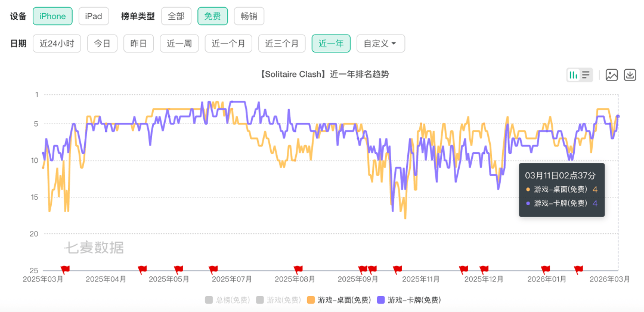The image size is (644, 312).
Task: Save chart as image icon
Action: pyautogui.click(x=611, y=75)
